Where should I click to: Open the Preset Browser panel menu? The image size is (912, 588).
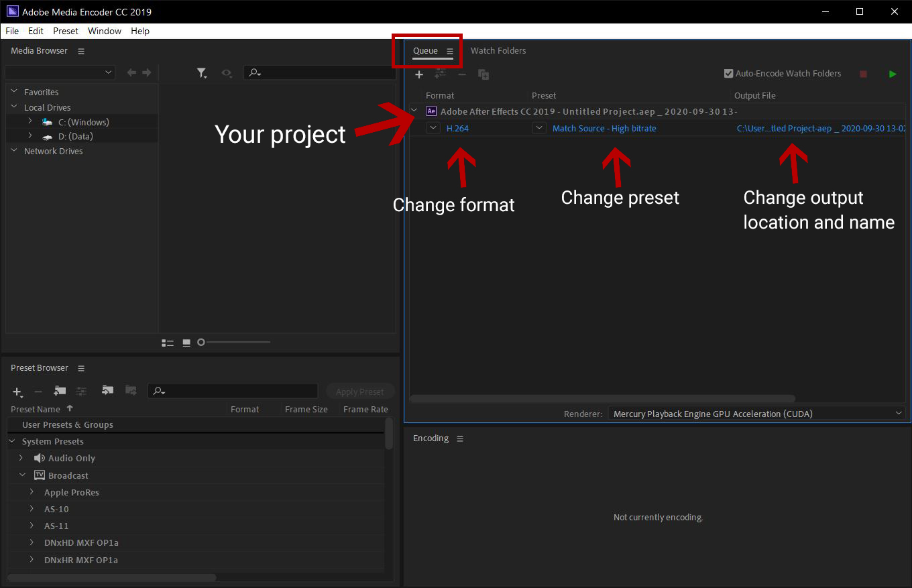(81, 368)
